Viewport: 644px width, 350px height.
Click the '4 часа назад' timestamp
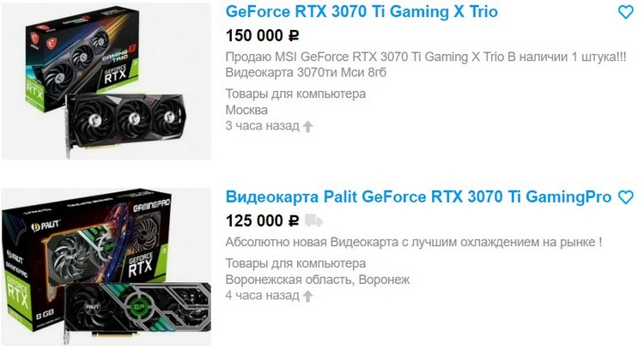[x=263, y=295]
